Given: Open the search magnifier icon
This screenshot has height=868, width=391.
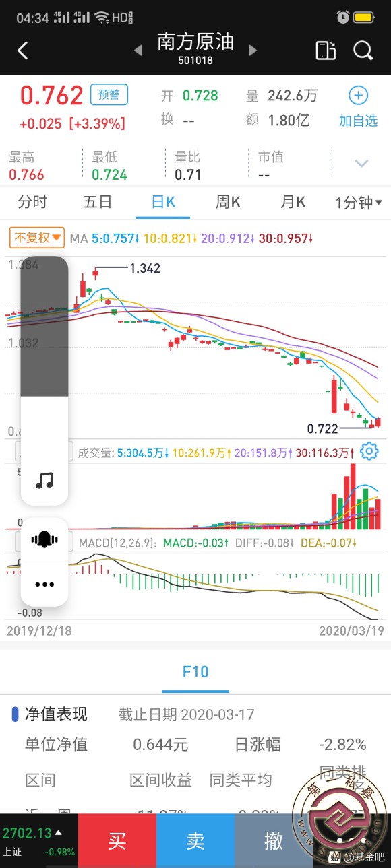Looking at the screenshot, I should [363, 51].
